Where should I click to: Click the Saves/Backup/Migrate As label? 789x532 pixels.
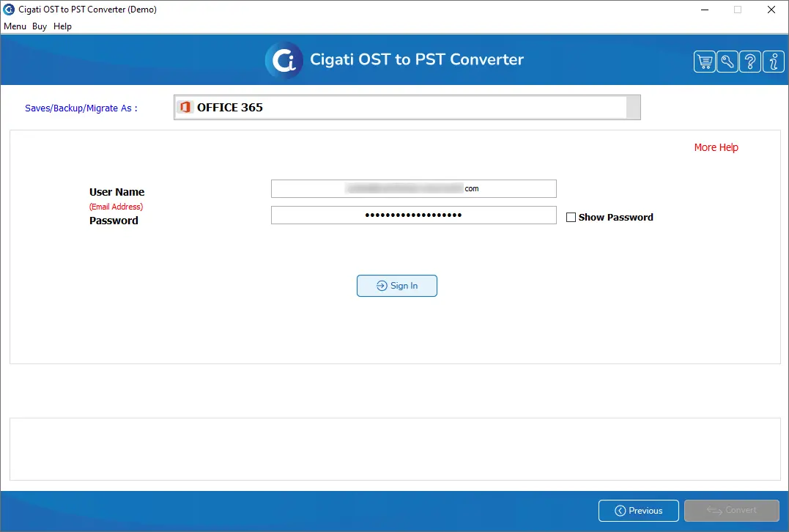point(81,108)
